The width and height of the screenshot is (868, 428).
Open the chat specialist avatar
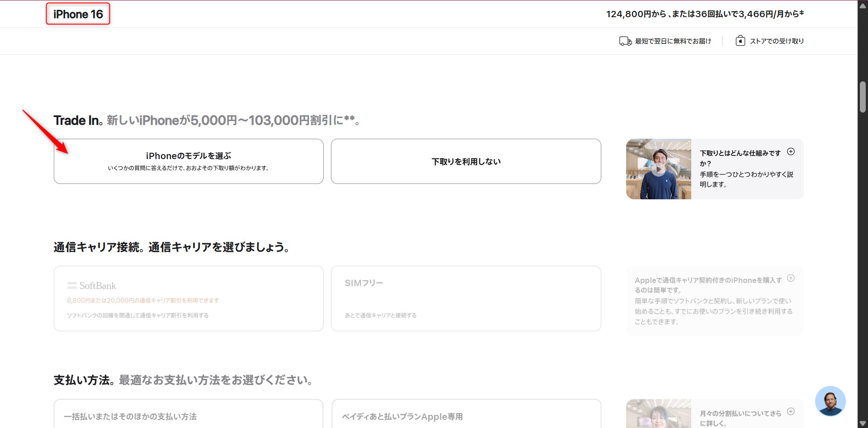(830, 401)
